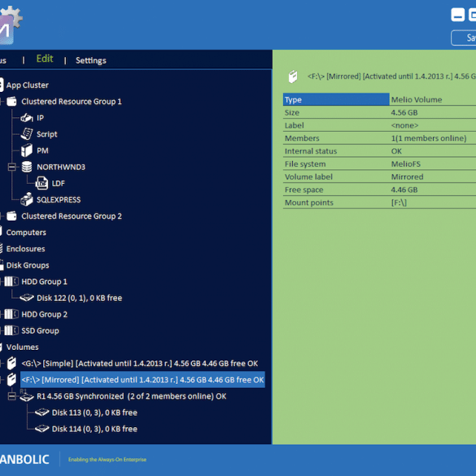The height and width of the screenshot is (476, 476).
Task: Click the Mount points [F:\] value
Action: 399,203
